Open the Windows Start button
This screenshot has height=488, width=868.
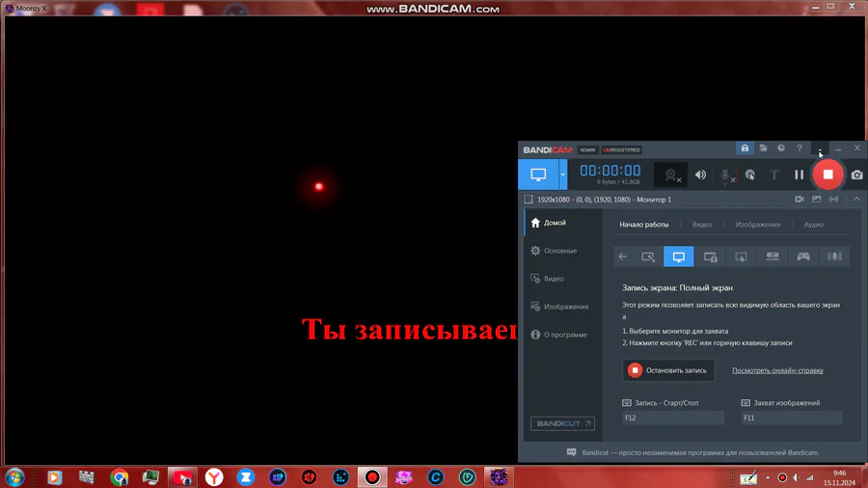pyautogui.click(x=14, y=477)
